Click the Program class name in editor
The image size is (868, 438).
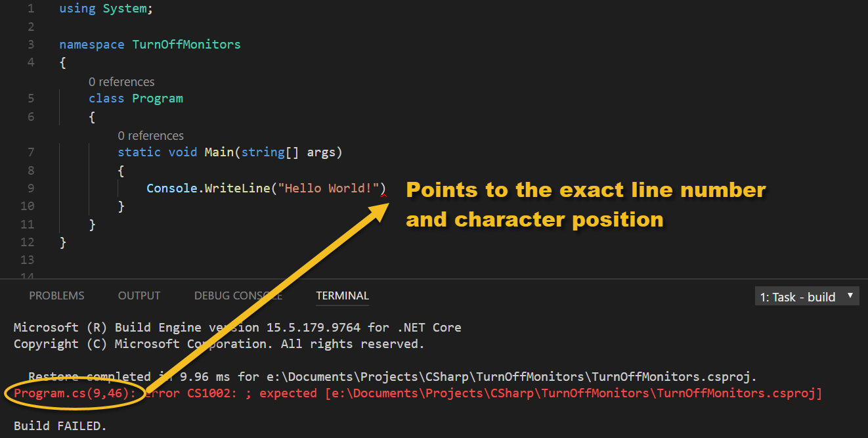pyautogui.click(x=157, y=99)
